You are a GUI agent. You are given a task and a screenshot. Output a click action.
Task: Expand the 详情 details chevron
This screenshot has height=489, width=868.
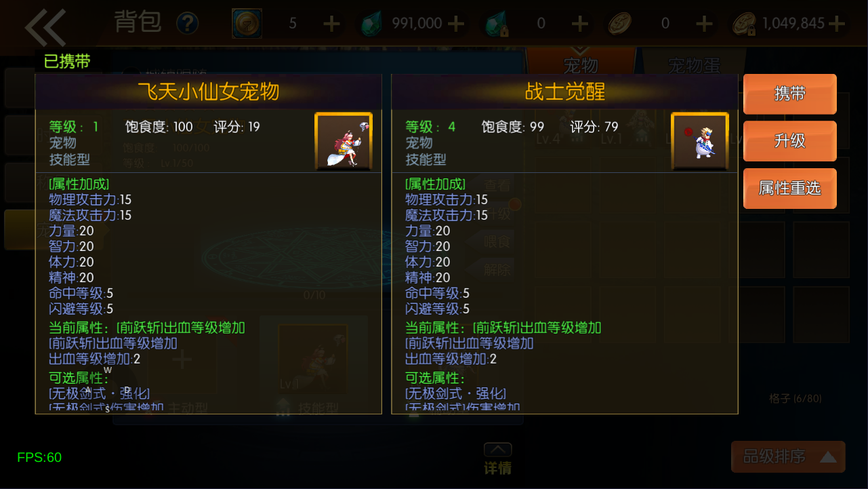(x=497, y=459)
